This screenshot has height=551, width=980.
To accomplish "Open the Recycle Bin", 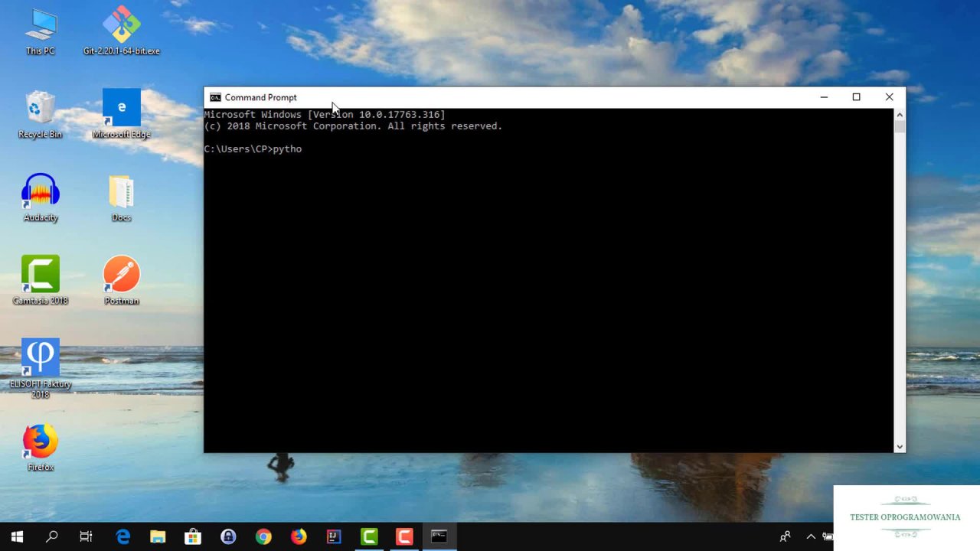I will pyautogui.click(x=41, y=109).
